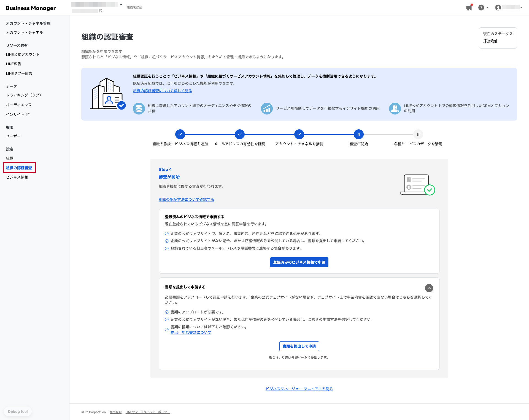Open 組織 settings in sidebar

point(10,158)
